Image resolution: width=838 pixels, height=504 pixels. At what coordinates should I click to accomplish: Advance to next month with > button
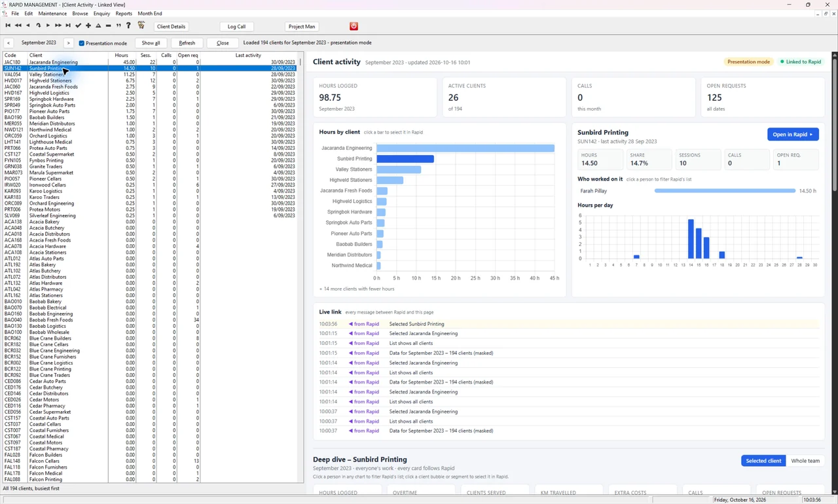point(68,43)
